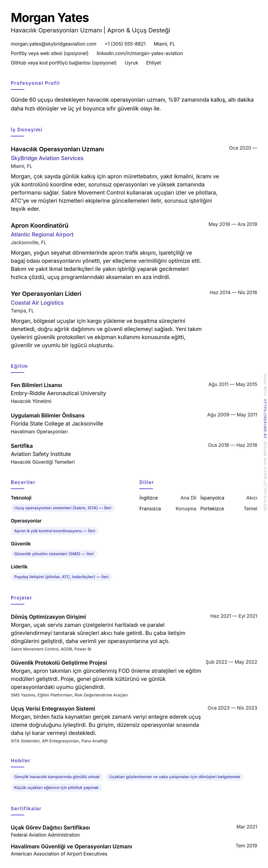268x868 pixels.
Task: Click the SkyBridge Aviation Services company name
Action: [x=47, y=158]
